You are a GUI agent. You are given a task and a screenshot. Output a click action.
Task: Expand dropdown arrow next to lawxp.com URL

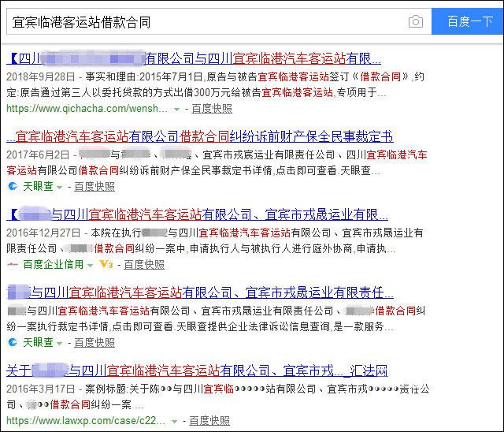tap(174, 422)
